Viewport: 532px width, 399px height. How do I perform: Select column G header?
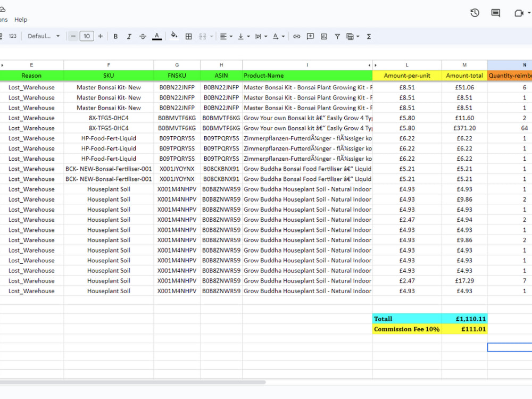point(177,65)
